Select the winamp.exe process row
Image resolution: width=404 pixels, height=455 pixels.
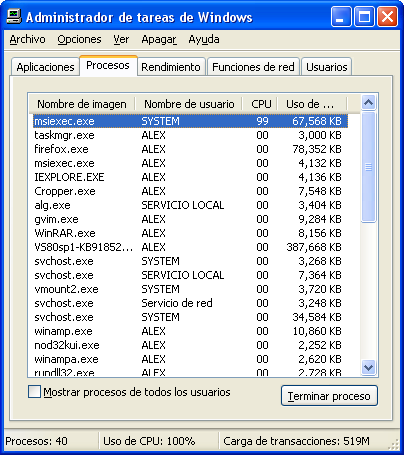point(191,331)
